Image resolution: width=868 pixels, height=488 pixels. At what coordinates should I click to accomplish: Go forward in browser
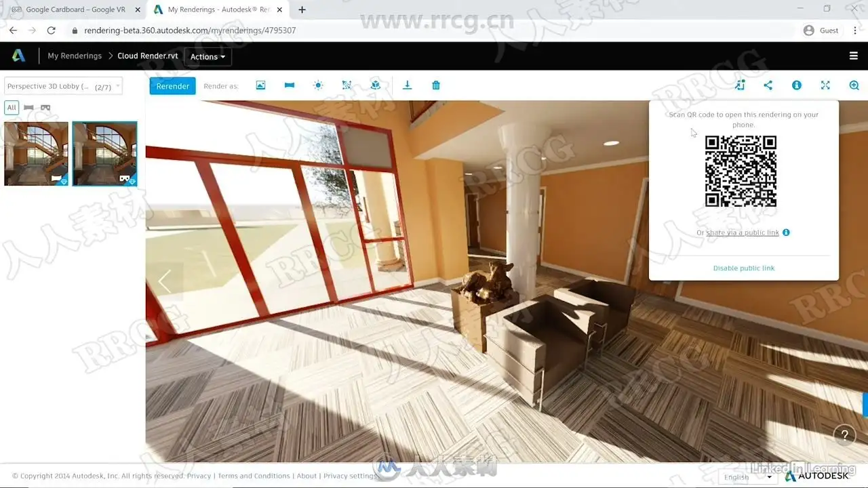coord(32,30)
